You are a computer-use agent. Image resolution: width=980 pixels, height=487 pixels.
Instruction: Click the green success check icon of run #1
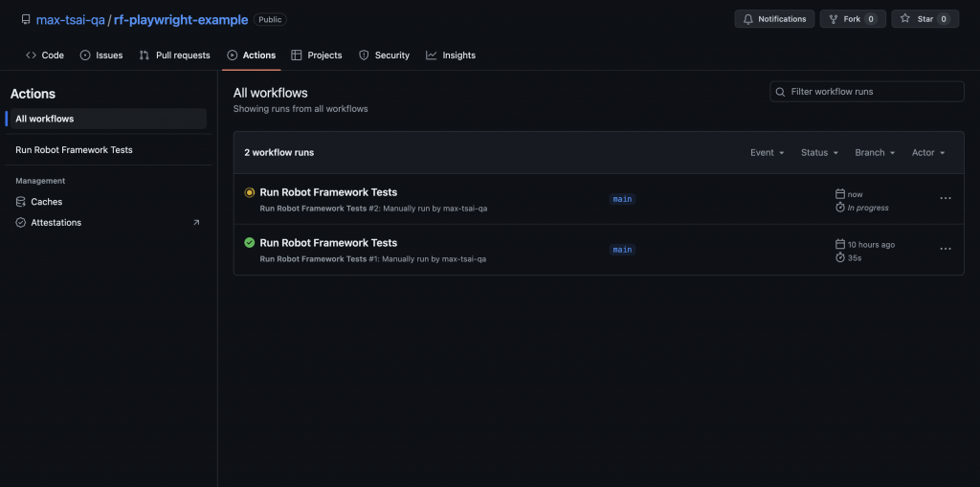coord(250,243)
